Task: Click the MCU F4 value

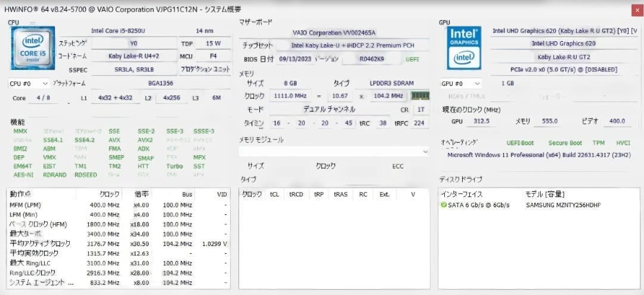Action: click(x=213, y=56)
